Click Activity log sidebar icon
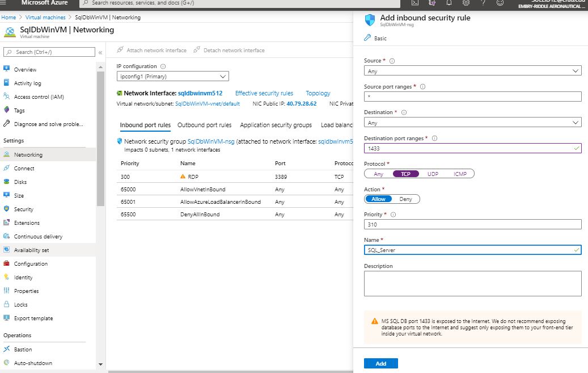Image resolution: width=588 pixels, height=373 pixels. click(6, 83)
